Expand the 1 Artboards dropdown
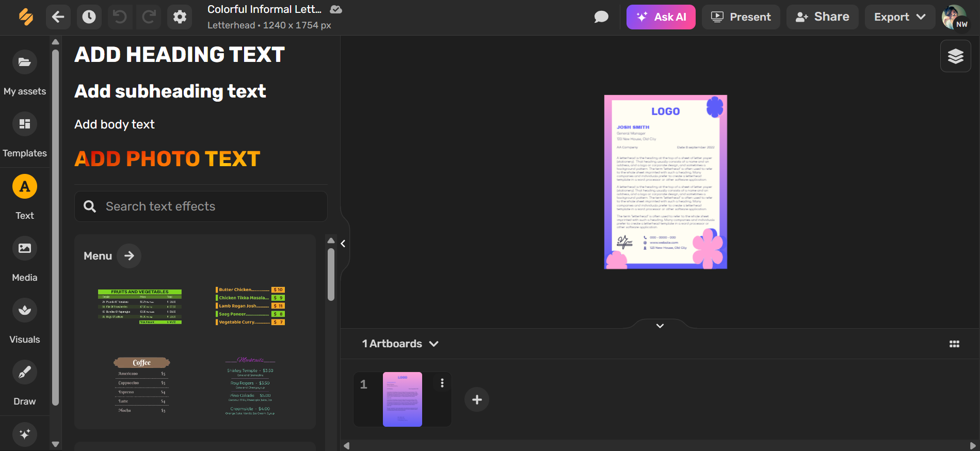980x451 pixels. click(x=400, y=344)
